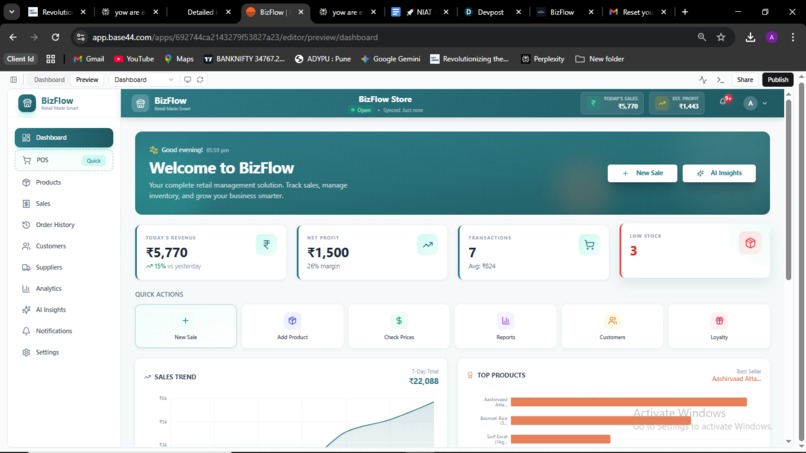Open the Gmail bookmark

pos(88,59)
